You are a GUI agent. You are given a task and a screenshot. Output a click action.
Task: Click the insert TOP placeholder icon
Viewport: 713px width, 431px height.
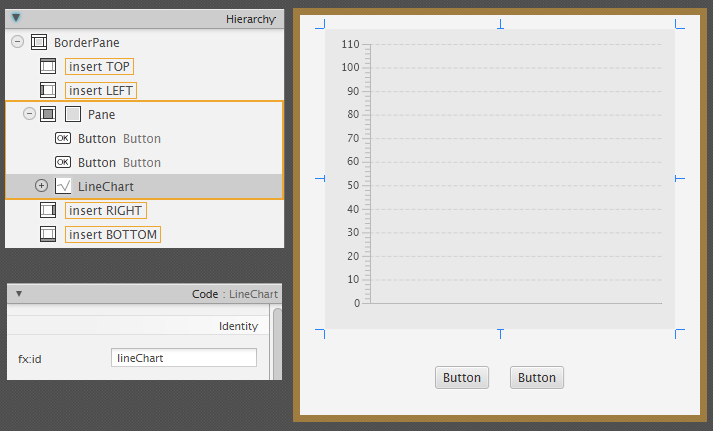pos(48,67)
